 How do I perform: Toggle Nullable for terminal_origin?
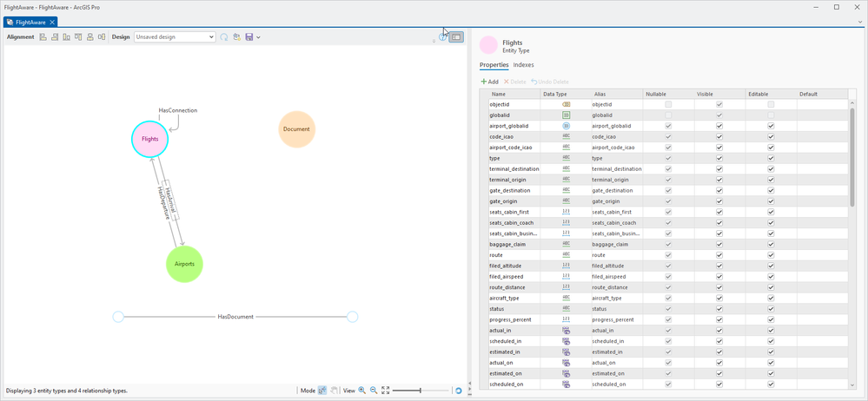(x=668, y=180)
